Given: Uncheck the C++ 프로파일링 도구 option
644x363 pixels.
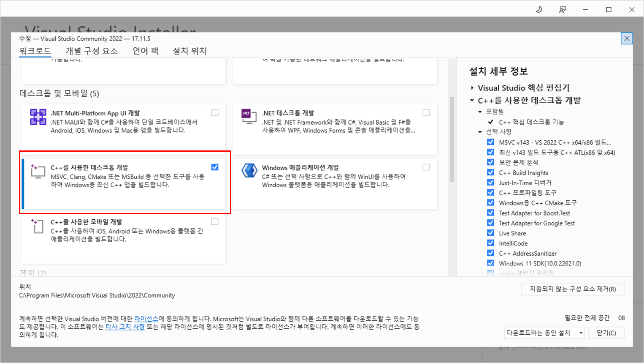Looking at the screenshot, I should (490, 192).
